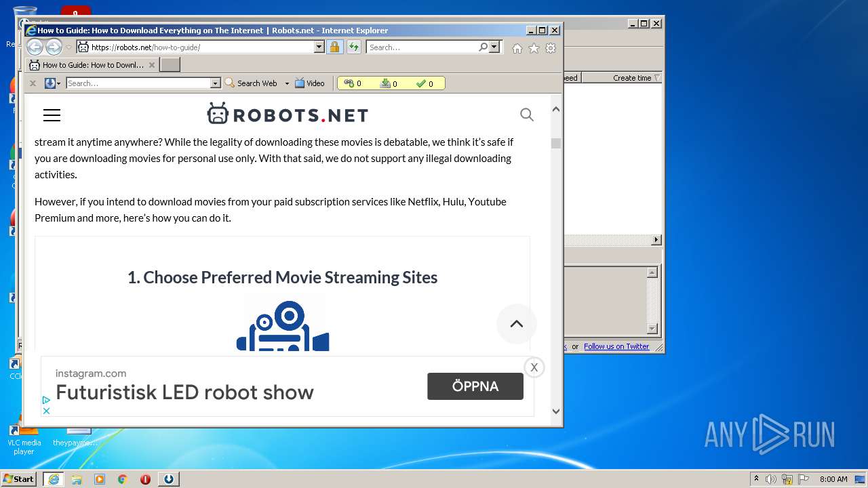Viewport: 868px width, 488px height.
Task: Open the search provider dropdown arrow
Action: point(494,47)
